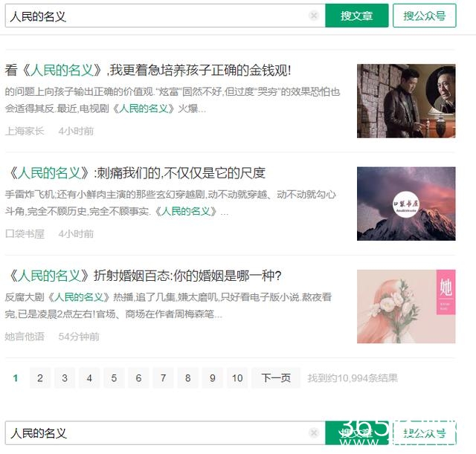Click the bottom 搜公众号 button

(425, 432)
